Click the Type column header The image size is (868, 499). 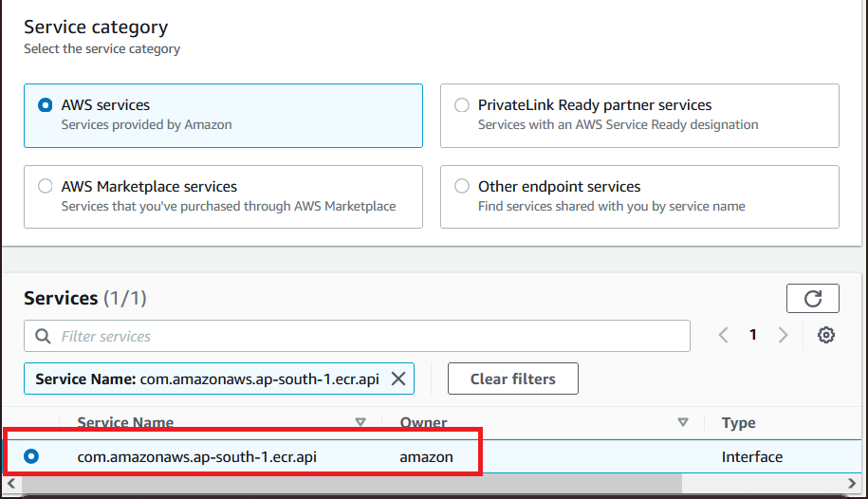[x=738, y=422]
